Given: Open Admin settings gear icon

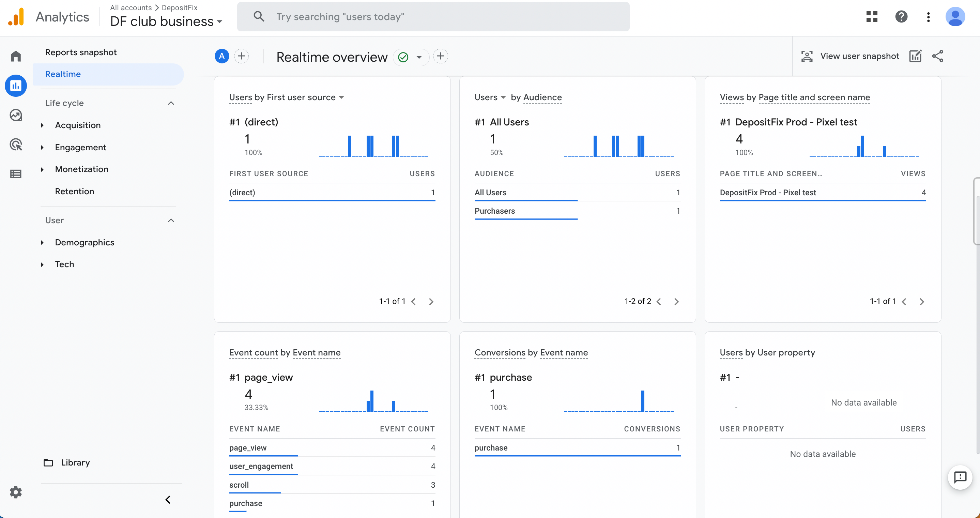Looking at the screenshot, I should pyautogui.click(x=16, y=492).
